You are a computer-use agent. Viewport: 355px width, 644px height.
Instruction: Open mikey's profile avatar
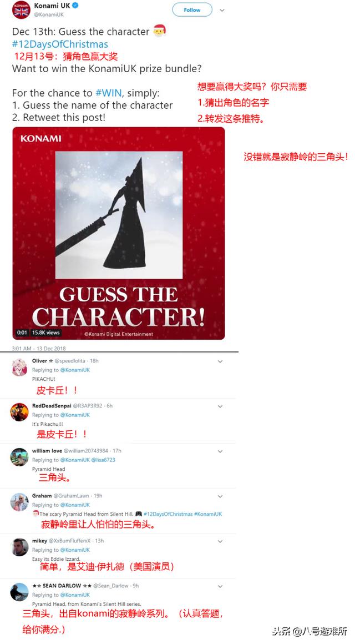19,547
